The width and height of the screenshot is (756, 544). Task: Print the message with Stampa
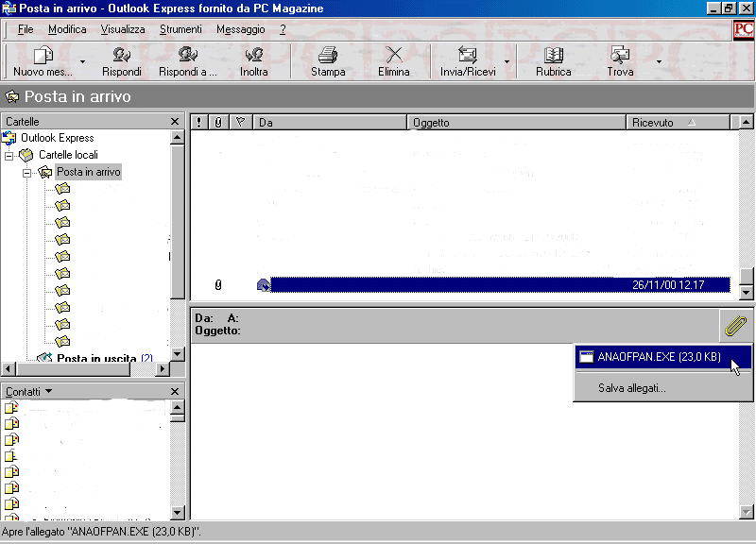[328, 60]
